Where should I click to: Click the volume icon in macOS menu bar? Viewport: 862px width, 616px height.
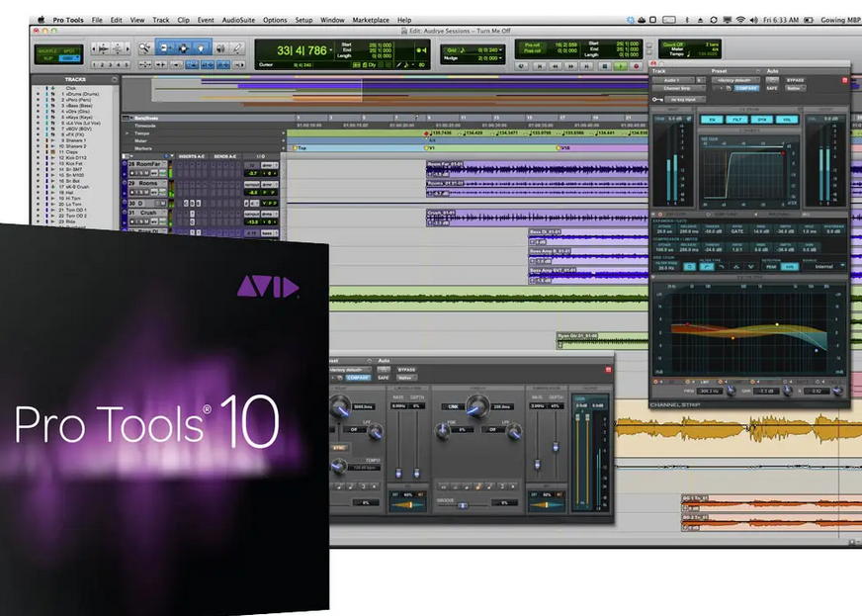[x=753, y=20]
